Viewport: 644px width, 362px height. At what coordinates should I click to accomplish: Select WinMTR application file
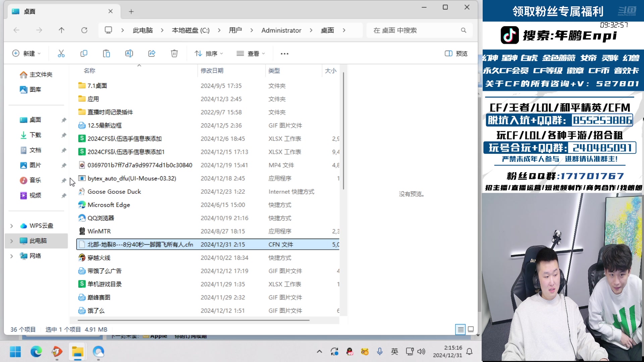(208, 231)
